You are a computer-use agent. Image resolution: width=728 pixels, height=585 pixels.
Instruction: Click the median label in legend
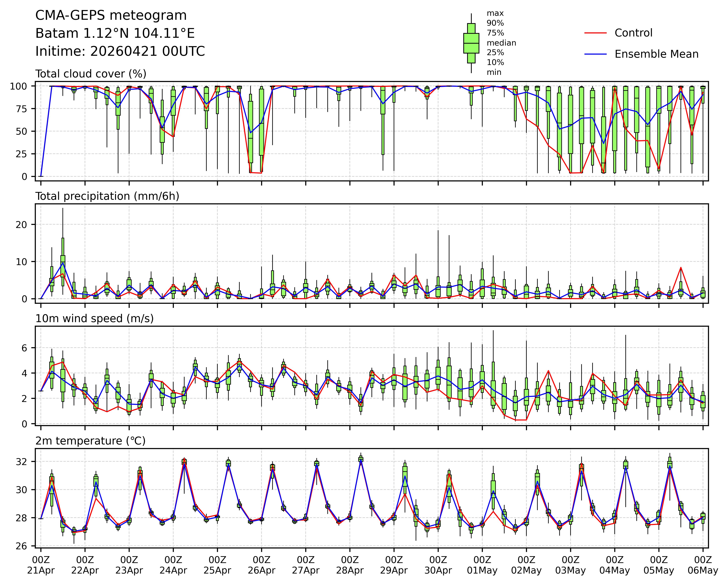501,43
